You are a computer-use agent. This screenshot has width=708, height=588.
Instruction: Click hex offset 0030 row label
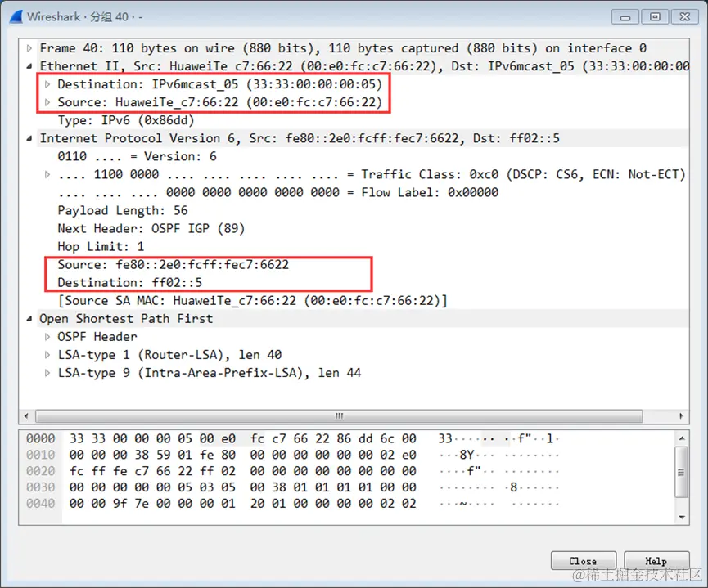tap(41, 487)
